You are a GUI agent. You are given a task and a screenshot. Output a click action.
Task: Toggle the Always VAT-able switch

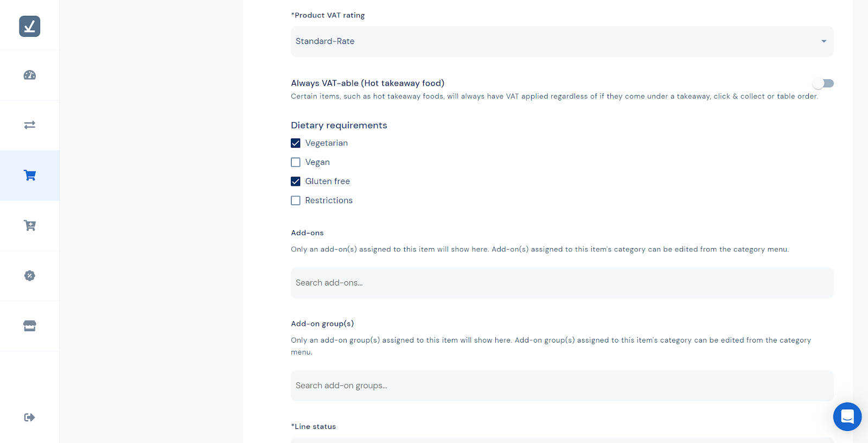823,83
